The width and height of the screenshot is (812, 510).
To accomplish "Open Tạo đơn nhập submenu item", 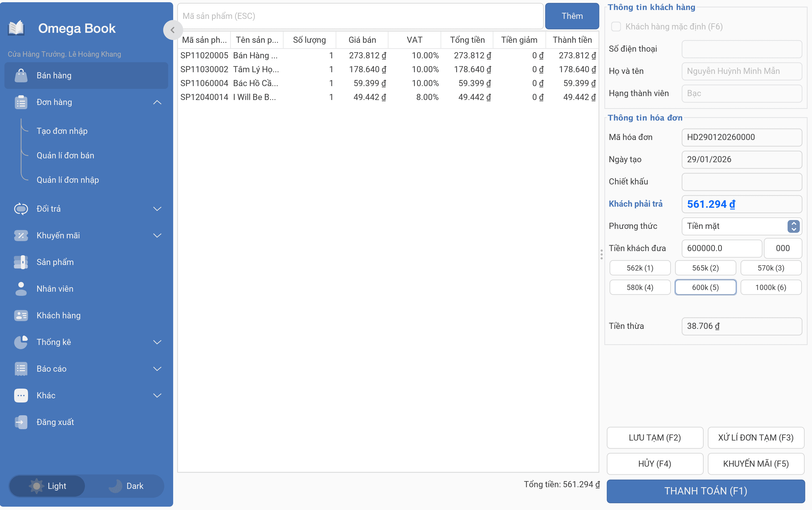I will (62, 131).
